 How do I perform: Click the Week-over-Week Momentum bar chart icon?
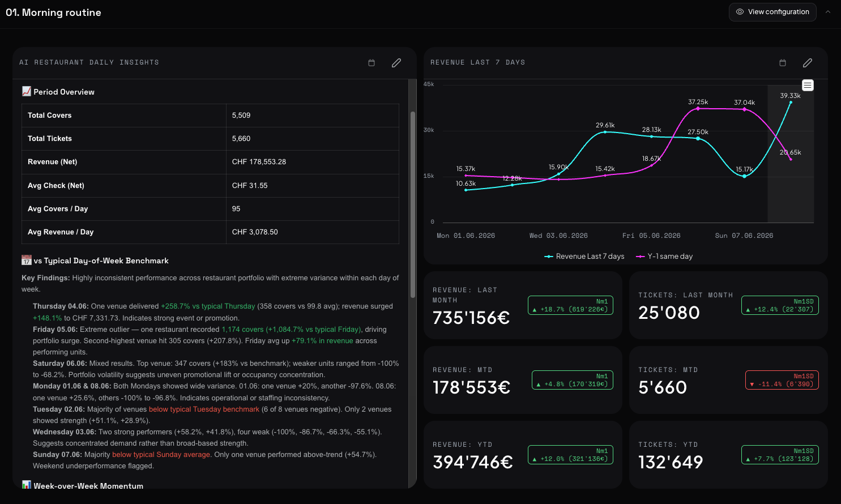pos(27,485)
